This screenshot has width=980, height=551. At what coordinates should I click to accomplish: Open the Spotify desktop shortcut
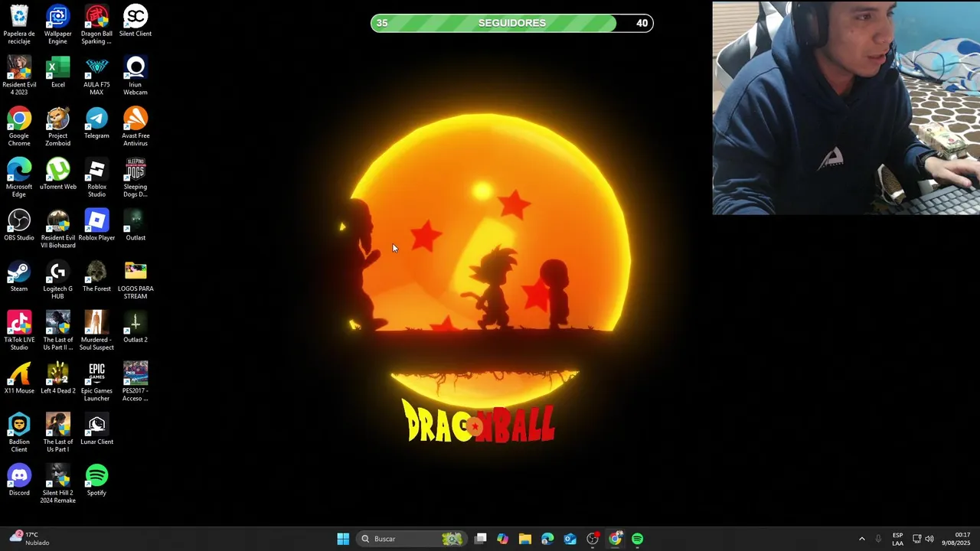(x=96, y=481)
